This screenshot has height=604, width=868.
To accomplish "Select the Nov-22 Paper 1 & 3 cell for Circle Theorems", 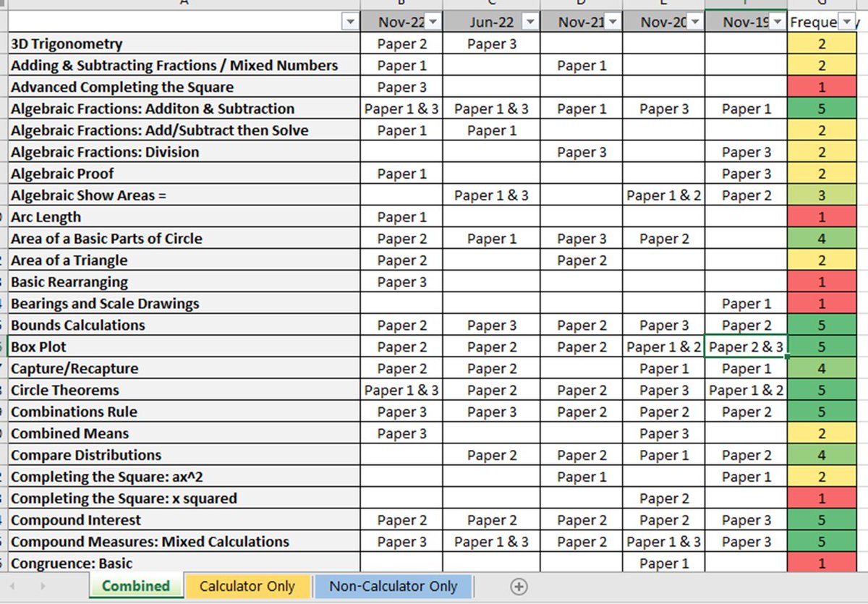I will coord(401,391).
